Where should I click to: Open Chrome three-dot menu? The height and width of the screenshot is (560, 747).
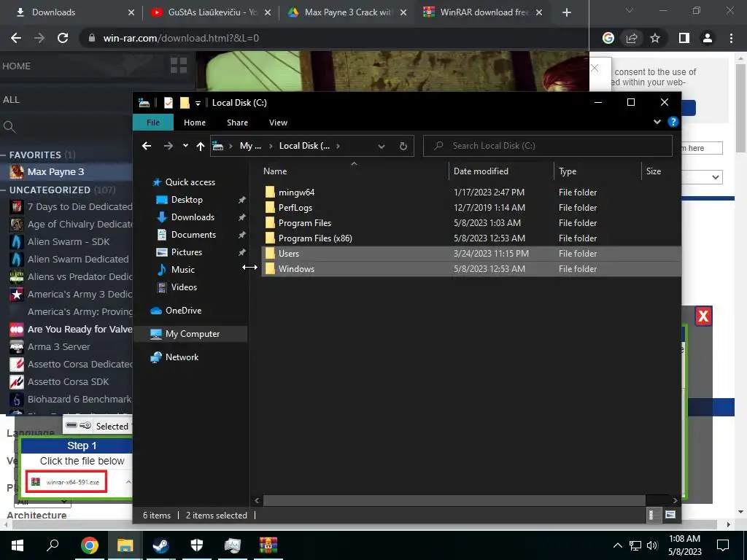coord(731,38)
